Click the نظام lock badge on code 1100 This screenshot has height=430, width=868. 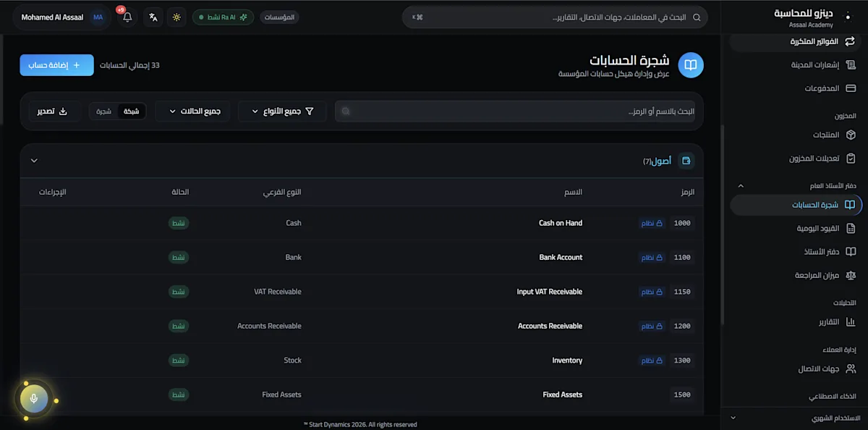point(652,257)
